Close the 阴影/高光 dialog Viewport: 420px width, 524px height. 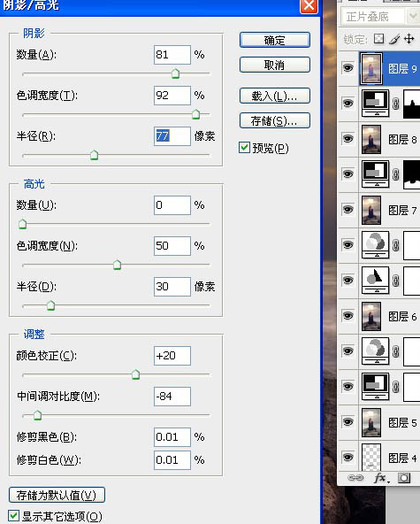309,5
